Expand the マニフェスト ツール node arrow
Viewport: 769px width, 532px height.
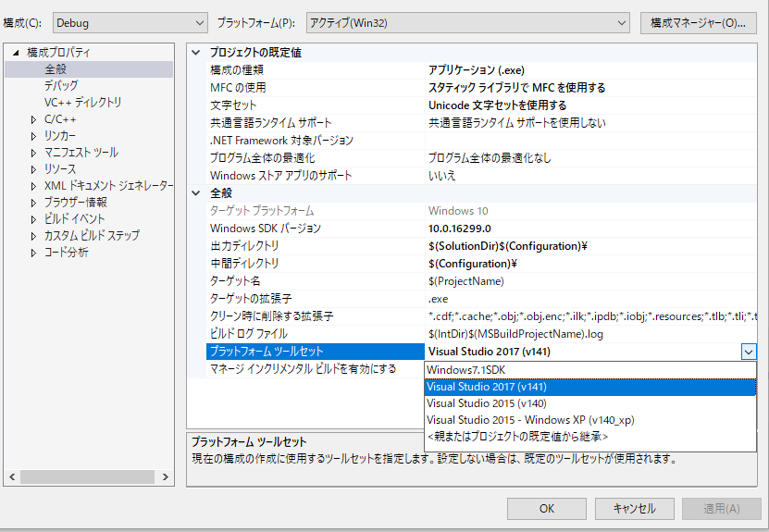click(33, 153)
